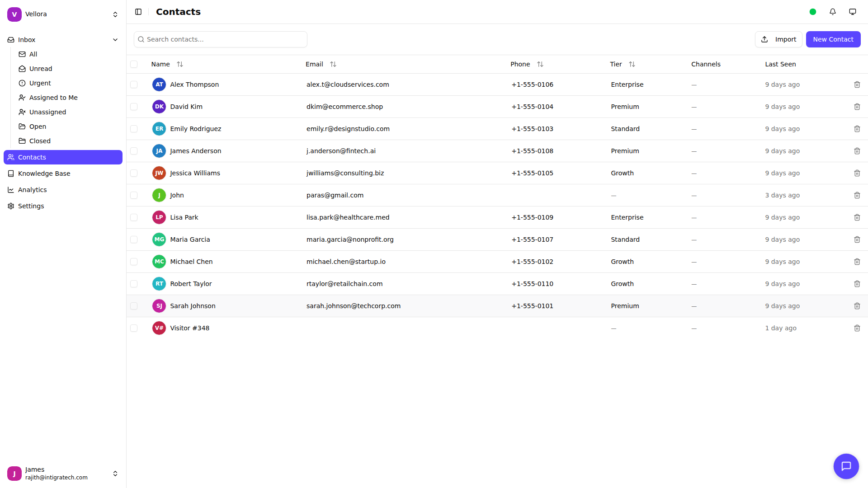Check the John row checkbox
Screen dimensions: 868x488
point(134,195)
